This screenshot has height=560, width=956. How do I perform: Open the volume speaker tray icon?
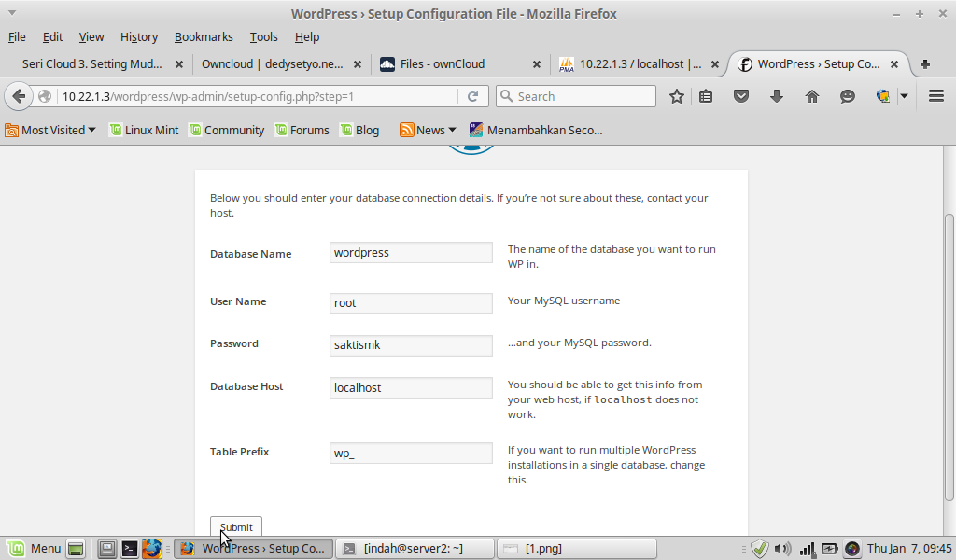(x=782, y=549)
